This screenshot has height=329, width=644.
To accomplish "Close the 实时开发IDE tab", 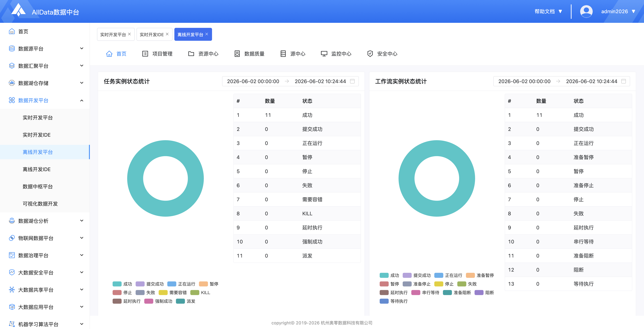I will point(167,34).
